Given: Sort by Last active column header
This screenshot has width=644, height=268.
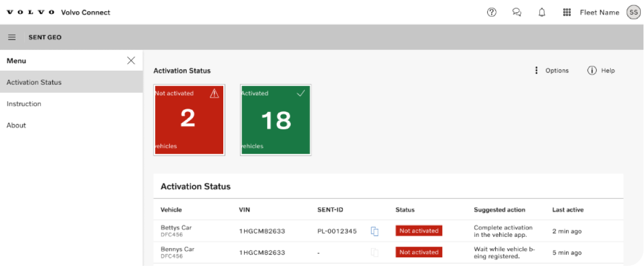Looking at the screenshot, I should pyautogui.click(x=568, y=210).
